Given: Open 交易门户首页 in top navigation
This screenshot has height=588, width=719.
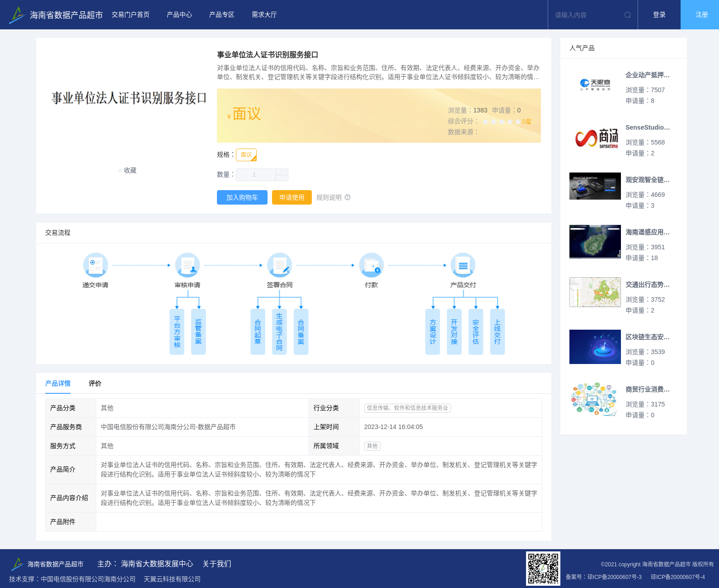Looking at the screenshot, I should pos(131,15).
